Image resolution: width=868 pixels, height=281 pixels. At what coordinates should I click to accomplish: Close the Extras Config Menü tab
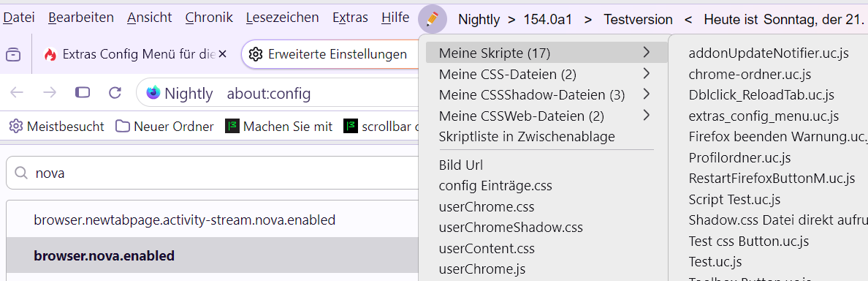(x=223, y=53)
